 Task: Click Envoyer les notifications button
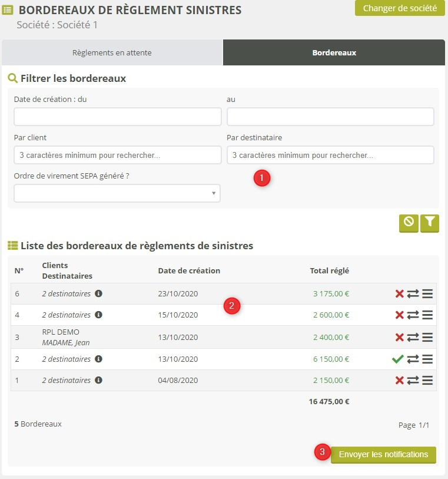click(x=383, y=455)
